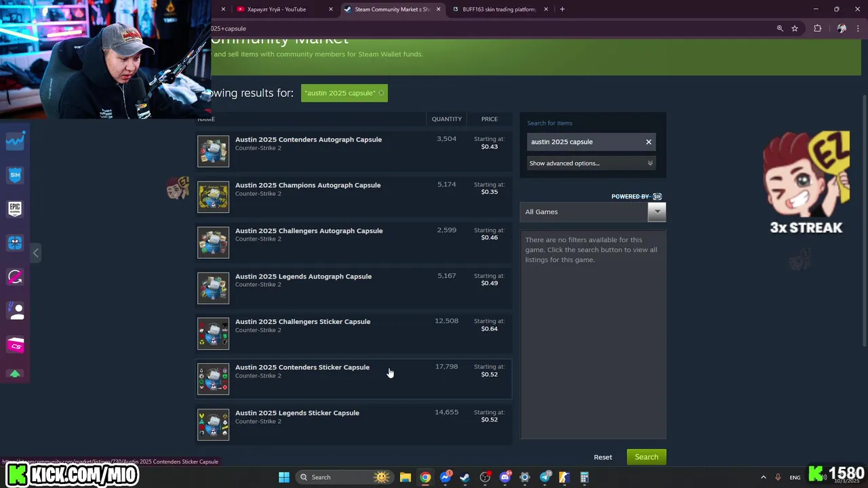868x488 pixels.
Task: Open the chart graph icon in the sidebar
Action: coord(15,141)
